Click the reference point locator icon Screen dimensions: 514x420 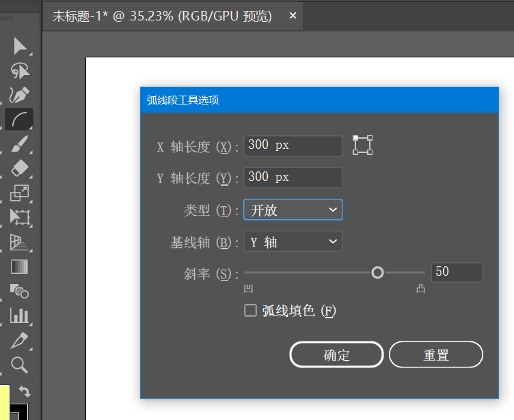pyautogui.click(x=362, y=145)
